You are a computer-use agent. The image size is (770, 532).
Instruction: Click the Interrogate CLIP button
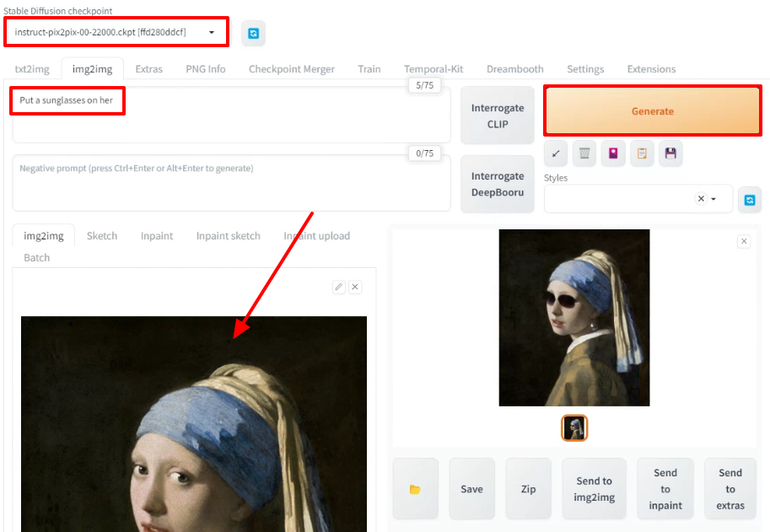click(498, 116)
